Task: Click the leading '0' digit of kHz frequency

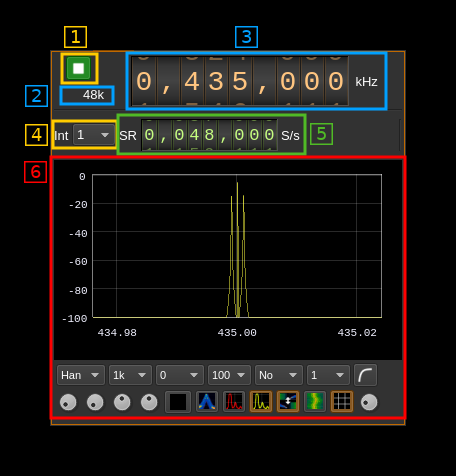Action: [x=144, y=81]
